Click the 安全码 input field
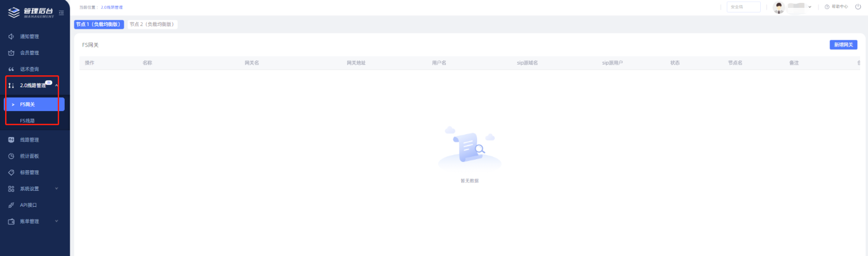The image size is (868, 256). 743,7
